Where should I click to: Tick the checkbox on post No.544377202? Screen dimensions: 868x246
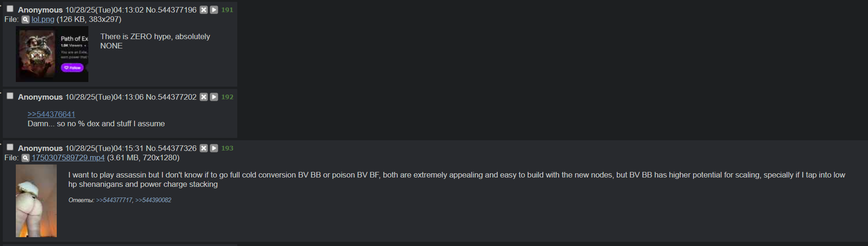pyautogui.click(x=10, y=96)
